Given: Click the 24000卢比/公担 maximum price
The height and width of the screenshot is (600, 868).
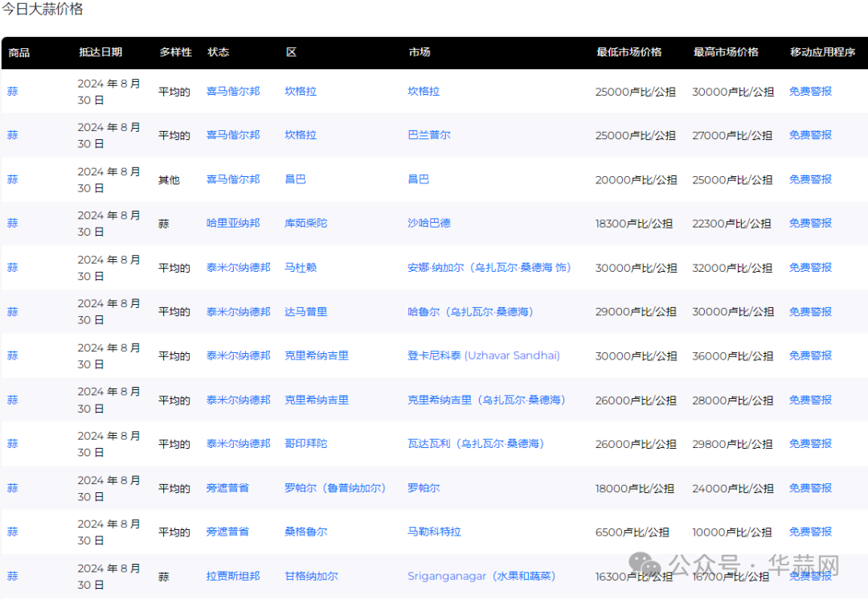Looking at the screenshot, I should [732, 489].
